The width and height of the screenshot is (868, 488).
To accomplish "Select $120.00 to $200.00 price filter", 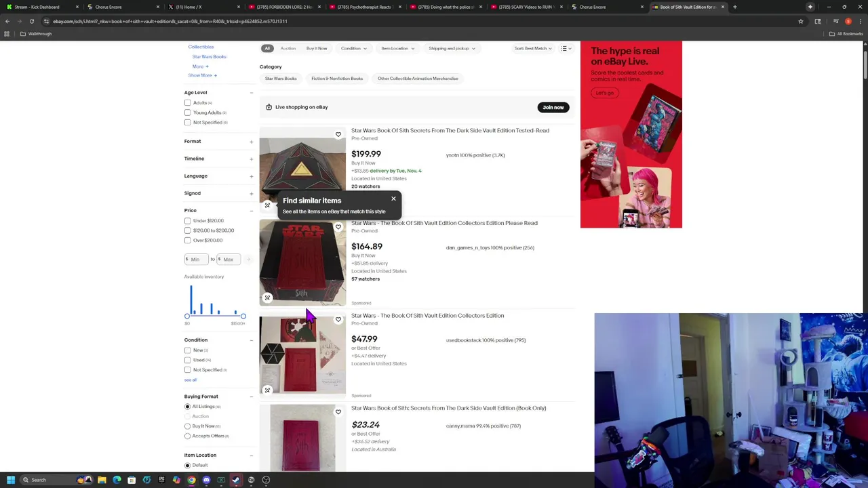I will pyautogui.click(x=188, y=230).
